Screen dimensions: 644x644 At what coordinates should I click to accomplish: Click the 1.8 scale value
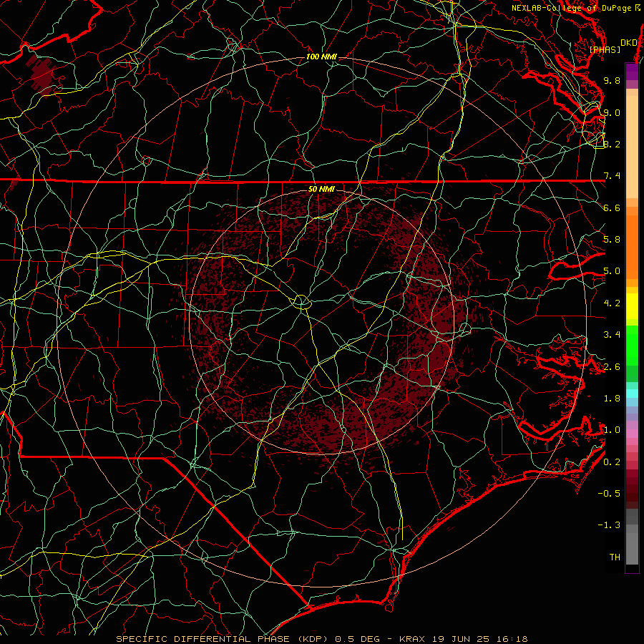[612, 399]
